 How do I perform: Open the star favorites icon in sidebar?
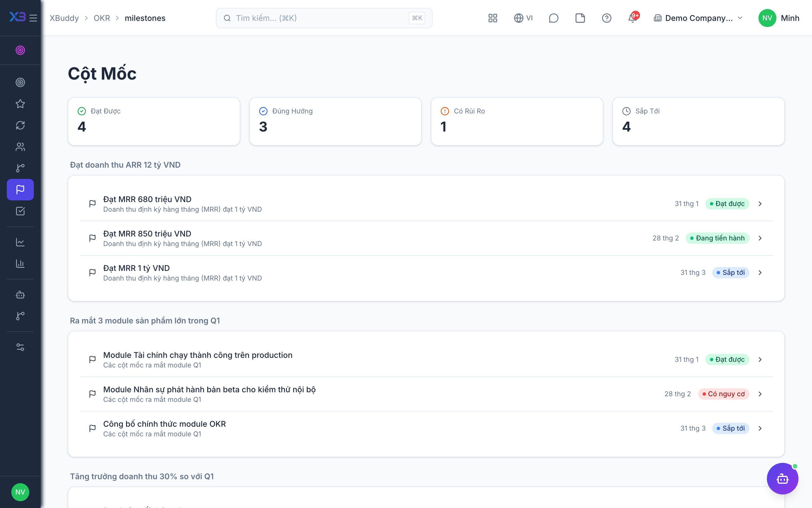pos(20,104)
